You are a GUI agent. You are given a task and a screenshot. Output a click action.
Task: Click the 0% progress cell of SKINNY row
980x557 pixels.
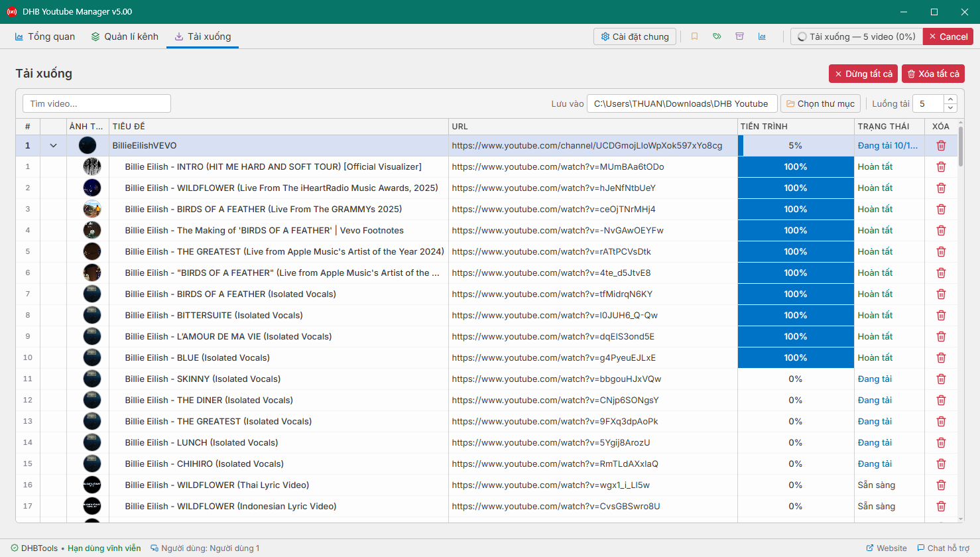pyautogui.click(x=796, y=379)
